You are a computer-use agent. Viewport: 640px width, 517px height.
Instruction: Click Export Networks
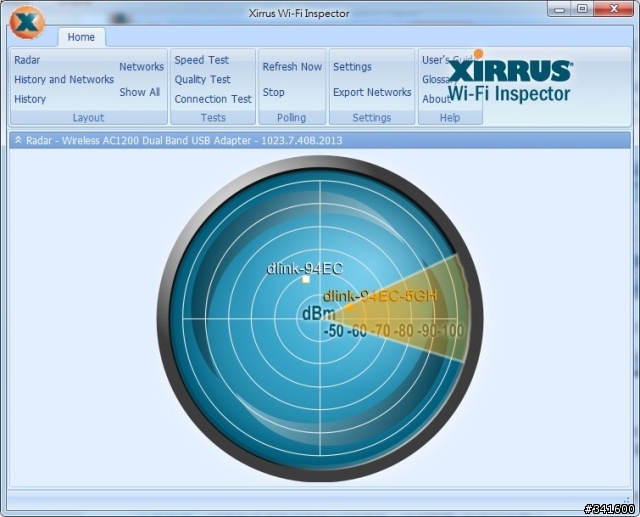point(372,92)
